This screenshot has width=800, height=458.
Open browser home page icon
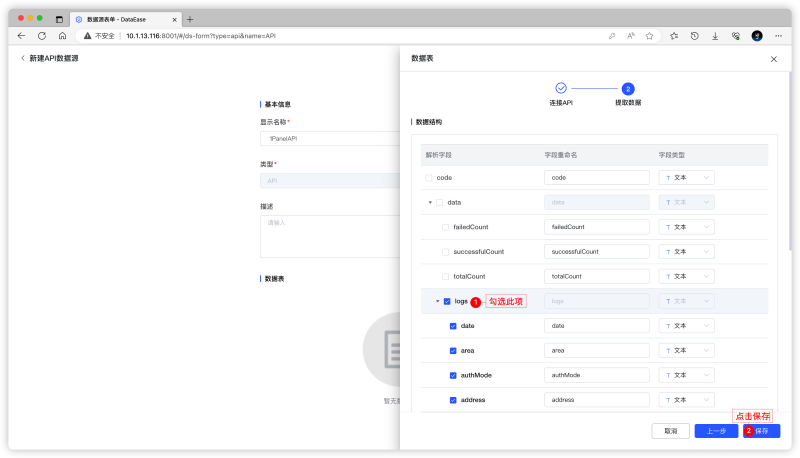(x=62, y=36)
